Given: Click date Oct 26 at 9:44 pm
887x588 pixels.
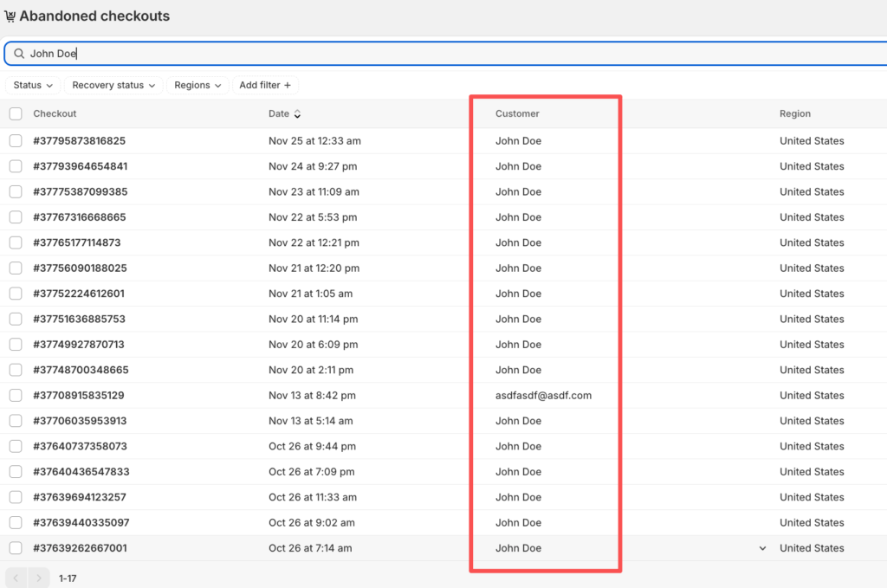Looking at the screenshot, I should coord(312,446).
